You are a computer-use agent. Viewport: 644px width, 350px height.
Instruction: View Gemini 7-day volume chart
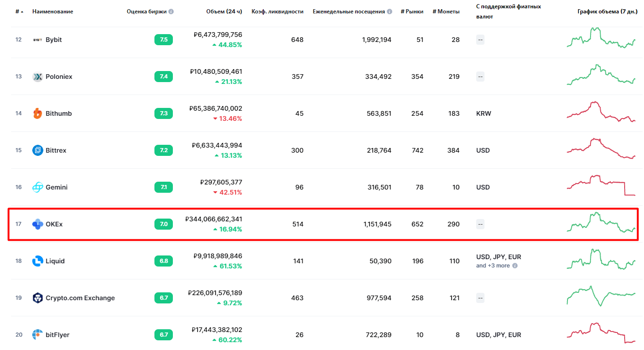601,185
